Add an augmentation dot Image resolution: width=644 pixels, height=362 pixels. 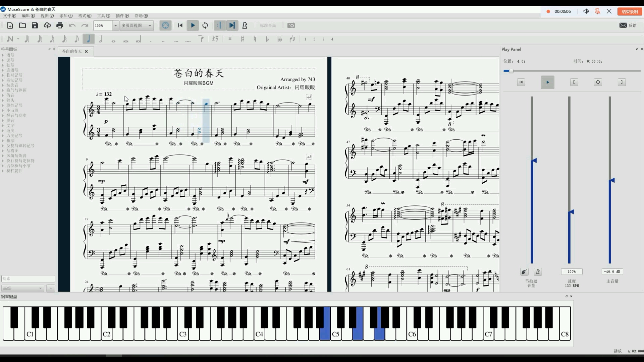click(x=151, y=41)
